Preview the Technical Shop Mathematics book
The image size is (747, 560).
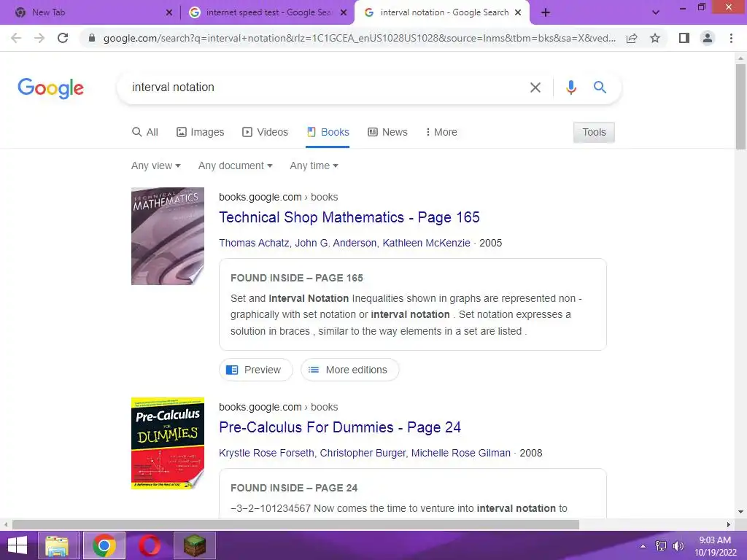coord(256,370)
